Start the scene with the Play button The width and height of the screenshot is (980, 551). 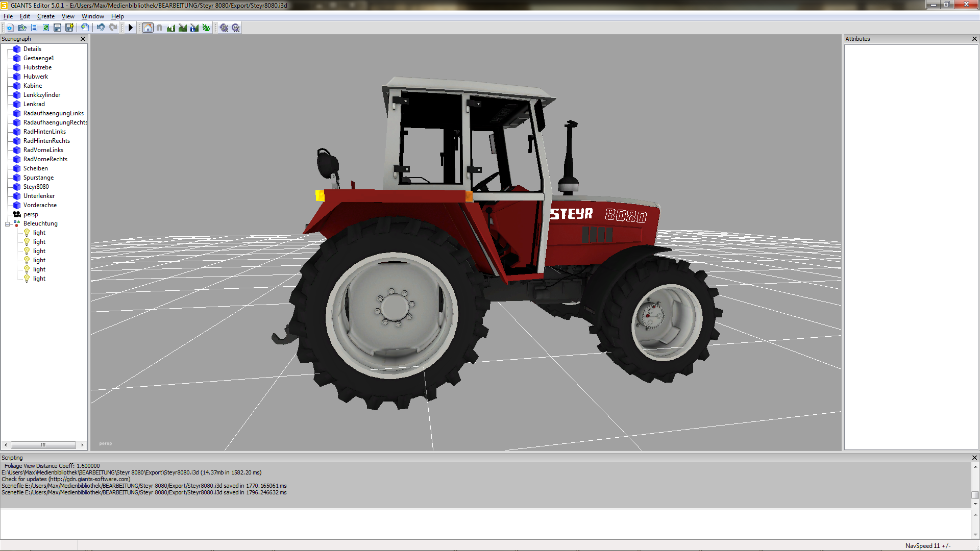(131, 28)
